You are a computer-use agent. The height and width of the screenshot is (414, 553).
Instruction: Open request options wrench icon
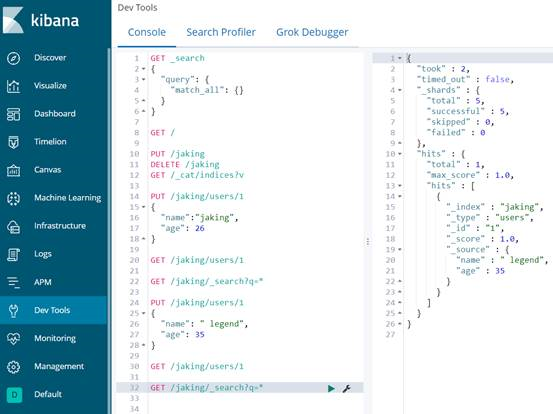[346, 388]
